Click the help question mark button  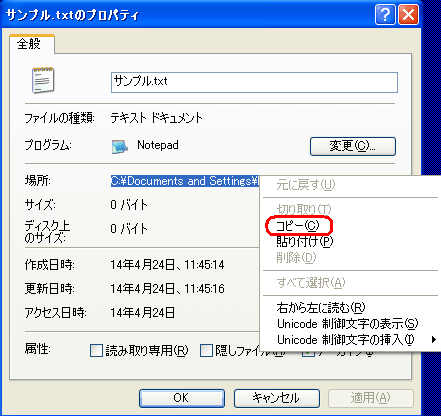click(385, 15)
